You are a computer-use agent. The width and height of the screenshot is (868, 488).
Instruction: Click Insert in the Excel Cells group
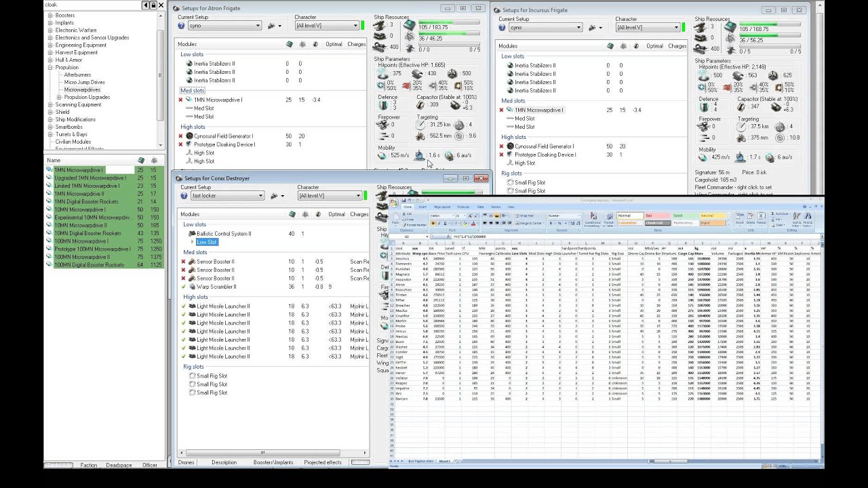click(739, 220)
